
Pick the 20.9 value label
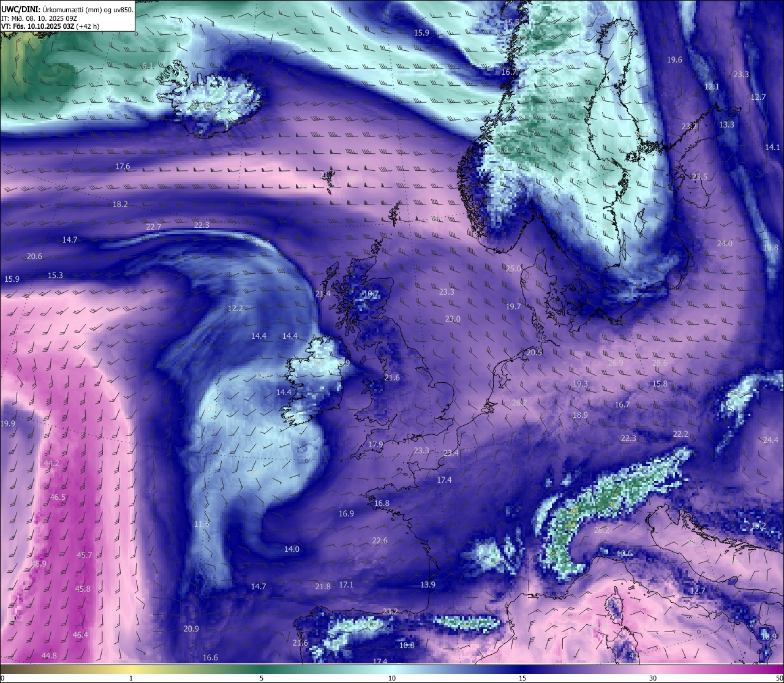point(191,628)
